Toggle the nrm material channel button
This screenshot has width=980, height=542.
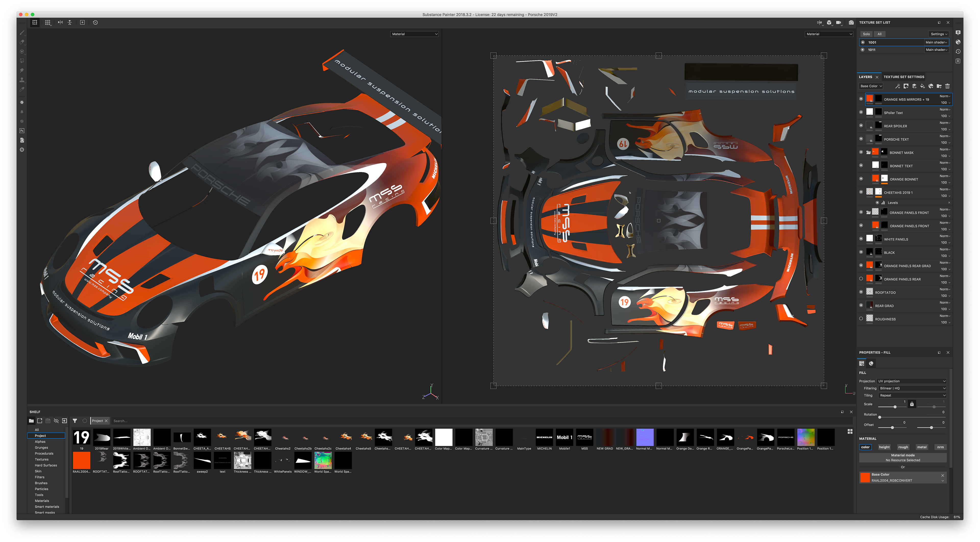(940, 447)
